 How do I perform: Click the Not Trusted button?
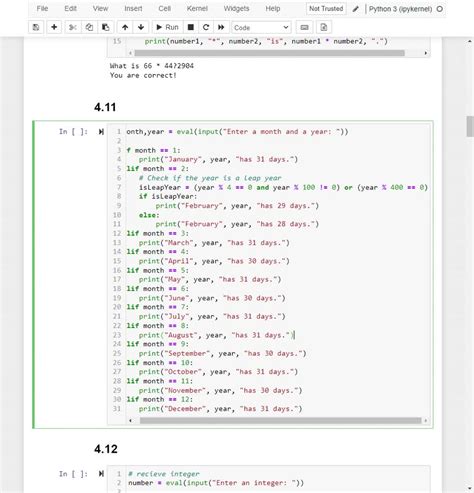tap(326, 9)
